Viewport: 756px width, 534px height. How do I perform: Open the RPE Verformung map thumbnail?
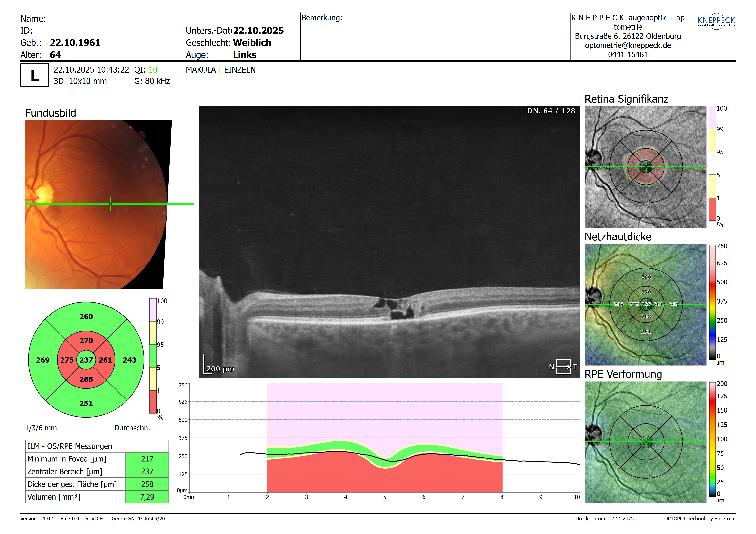[645, 442]
